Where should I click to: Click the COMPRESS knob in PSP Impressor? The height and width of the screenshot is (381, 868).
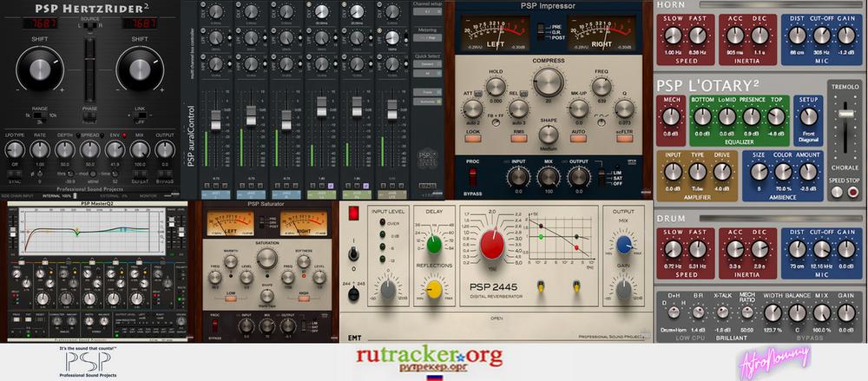tap(549, 82)
